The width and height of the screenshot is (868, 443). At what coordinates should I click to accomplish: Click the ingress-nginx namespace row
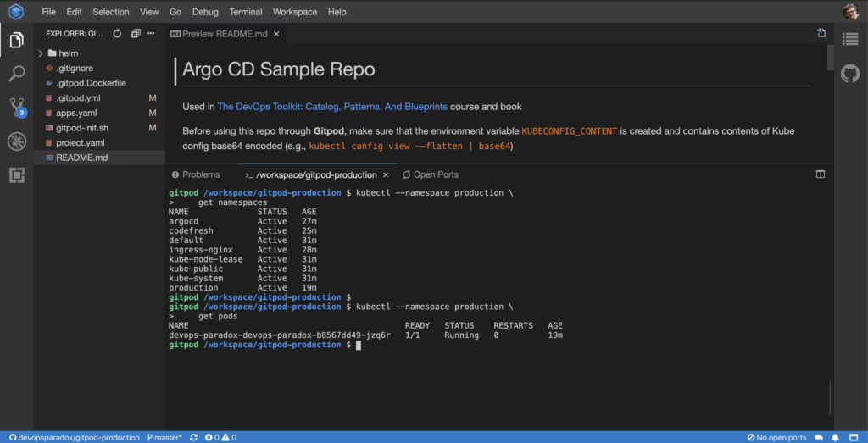coord(242,250)
